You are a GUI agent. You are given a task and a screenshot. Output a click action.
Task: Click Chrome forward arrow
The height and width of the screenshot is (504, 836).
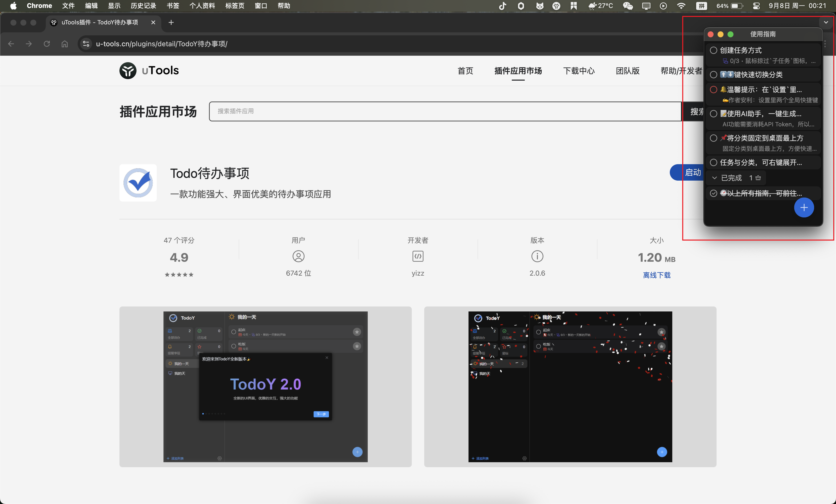coord(29,44)
